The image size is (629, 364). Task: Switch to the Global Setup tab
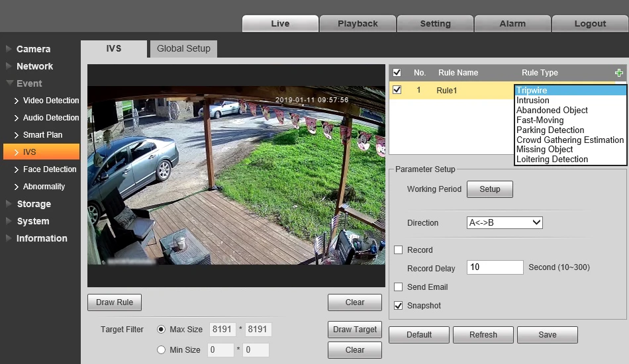(x=183, y=48)
